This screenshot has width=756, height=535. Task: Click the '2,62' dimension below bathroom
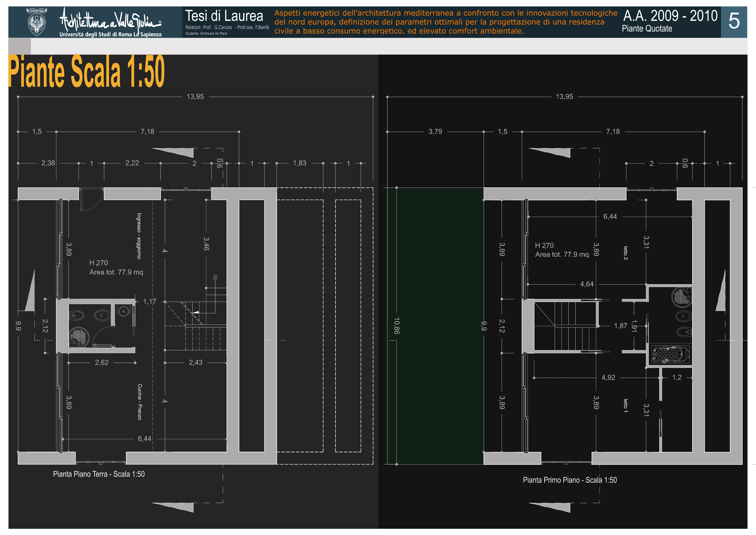(102, 362)
